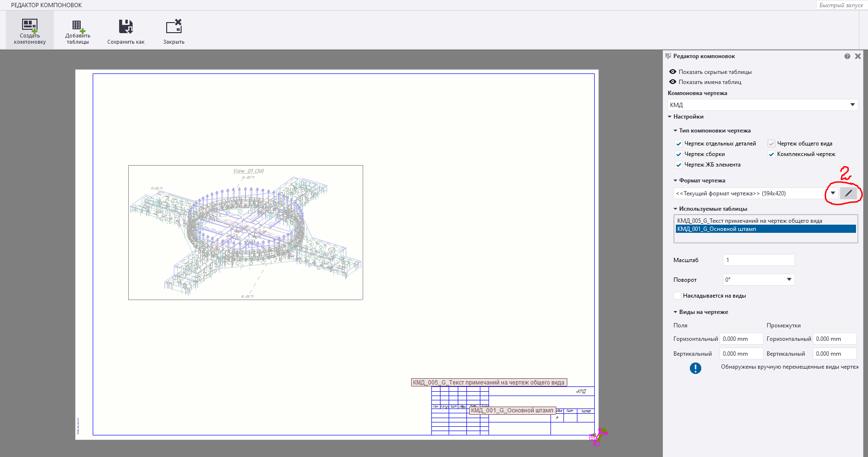868x457 pixels.
Task: Click the Create layout (Создать компоновку) icon
Action: 30,27
